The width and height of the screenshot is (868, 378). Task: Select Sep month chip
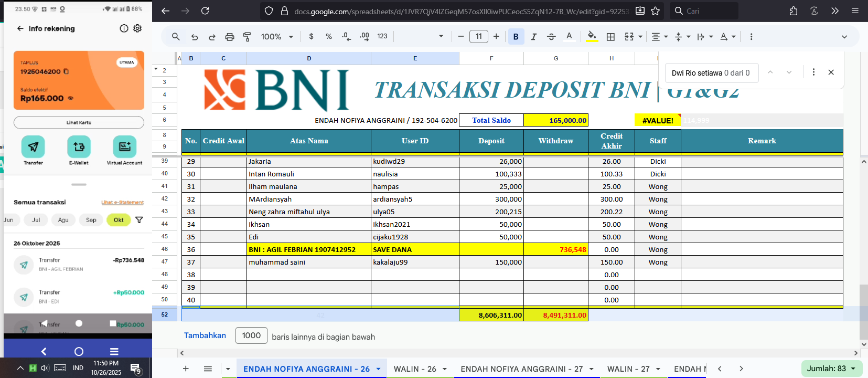click(91, 220)
